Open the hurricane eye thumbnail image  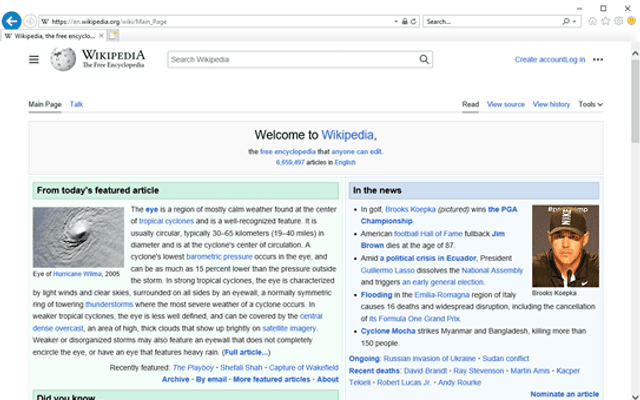pos(78,237)
